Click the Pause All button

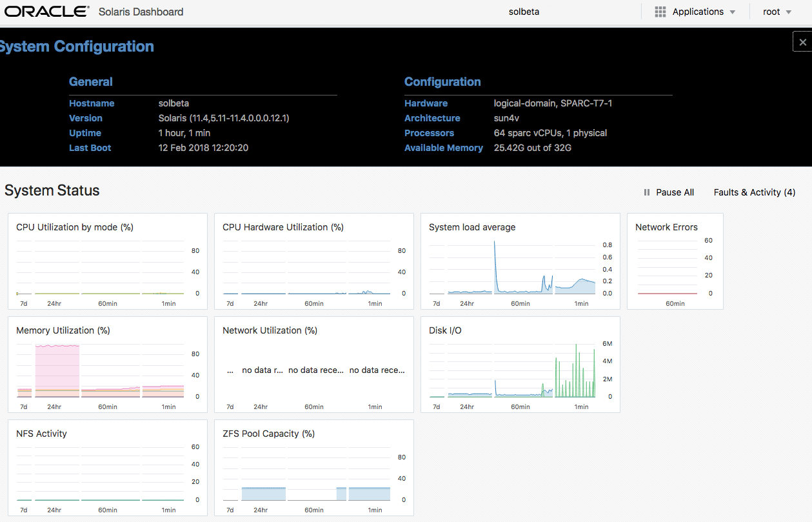[669, 192]
